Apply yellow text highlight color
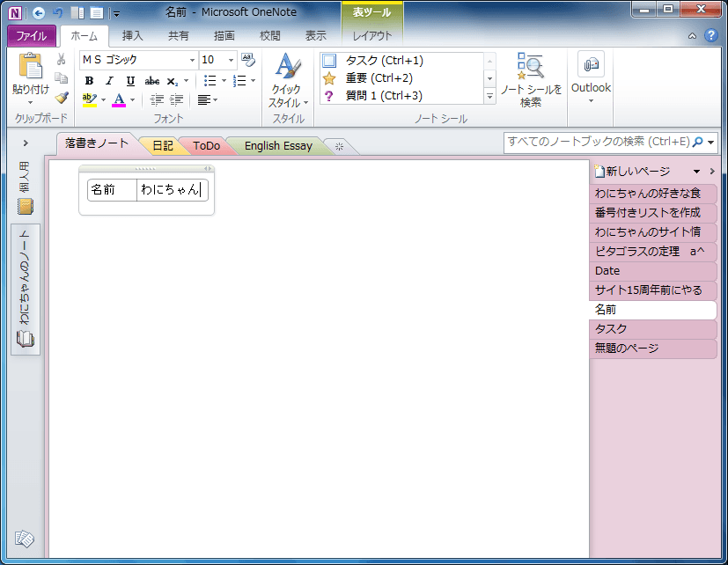Screen dimensions: 728x565 90,99
